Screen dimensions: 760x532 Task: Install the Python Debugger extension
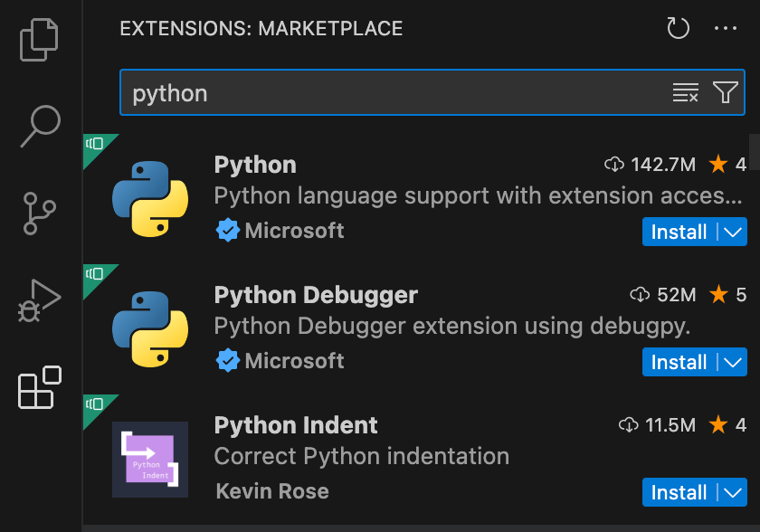(x=679, y=362)
